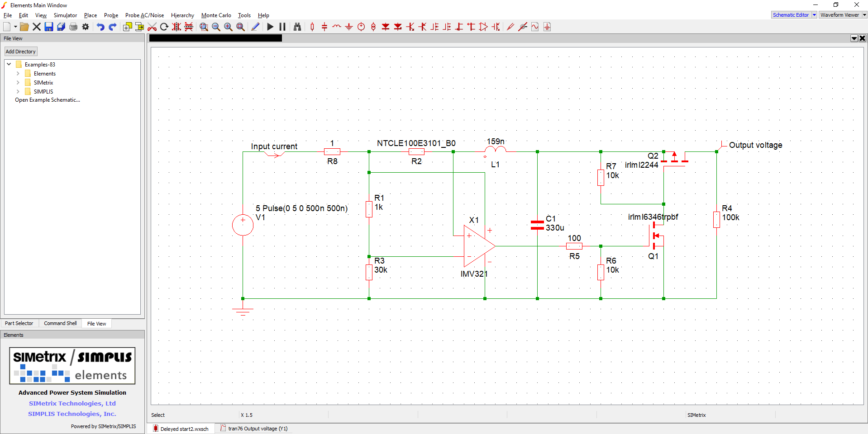Expand the Elements folder in File View
Screen dimensions: 868x434
pyautogui.click(x=18, y=73)
